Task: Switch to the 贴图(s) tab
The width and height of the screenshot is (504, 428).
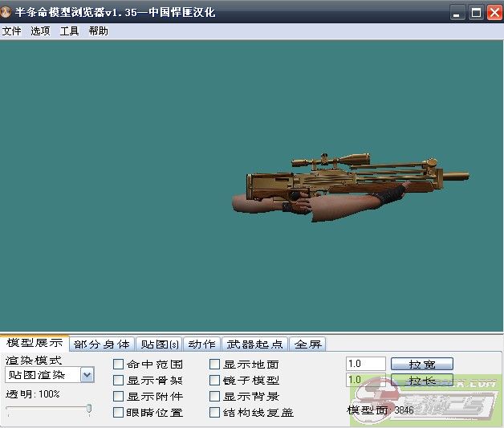Action: 160,344
